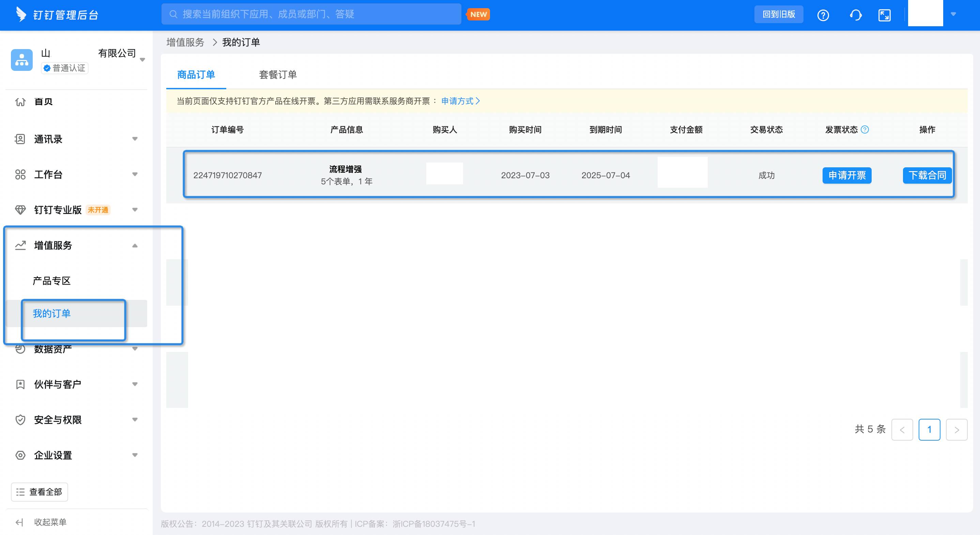Click the fullscreen expand icon in header
Viewport: 980px width, 535px height.
click(884, 15)
